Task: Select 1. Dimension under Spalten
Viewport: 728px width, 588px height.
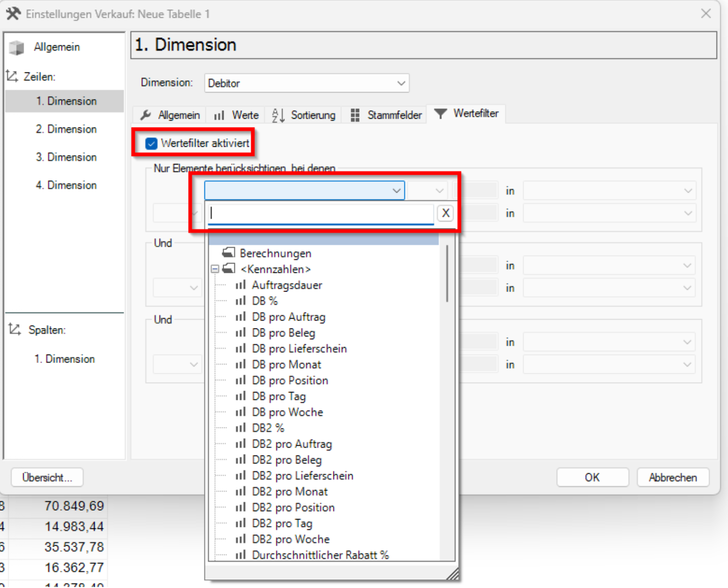Action: (65, 359)
